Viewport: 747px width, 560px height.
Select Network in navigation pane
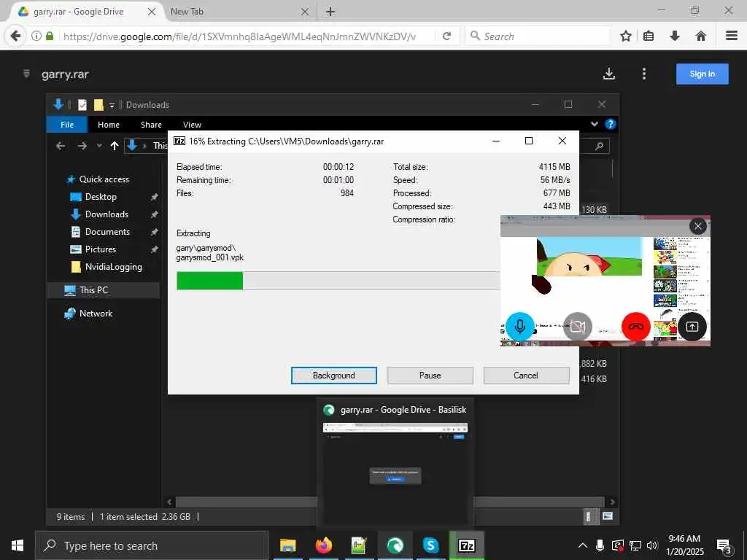click(x=96, y=314)
